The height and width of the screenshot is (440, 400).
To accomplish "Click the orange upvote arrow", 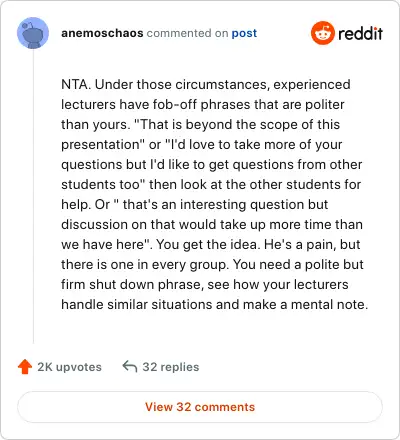I will 25,367.
